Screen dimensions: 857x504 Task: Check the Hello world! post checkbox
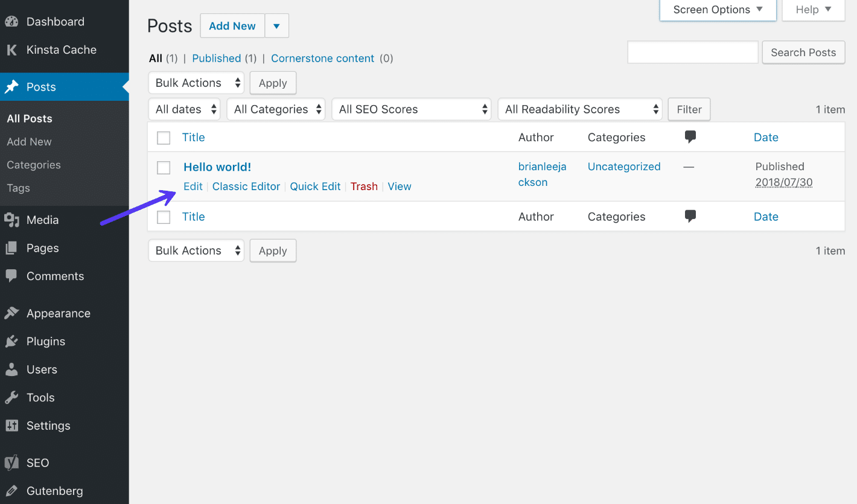click(164, 168)
